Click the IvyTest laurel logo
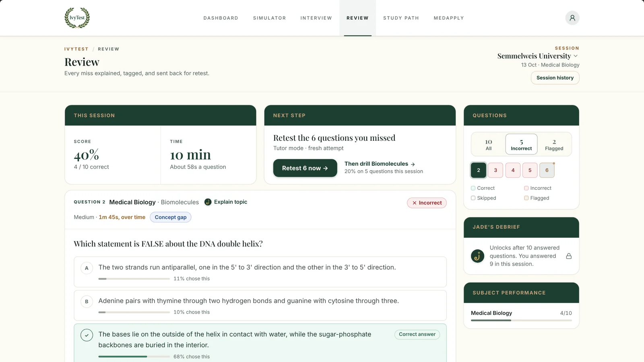 [77, 18]
